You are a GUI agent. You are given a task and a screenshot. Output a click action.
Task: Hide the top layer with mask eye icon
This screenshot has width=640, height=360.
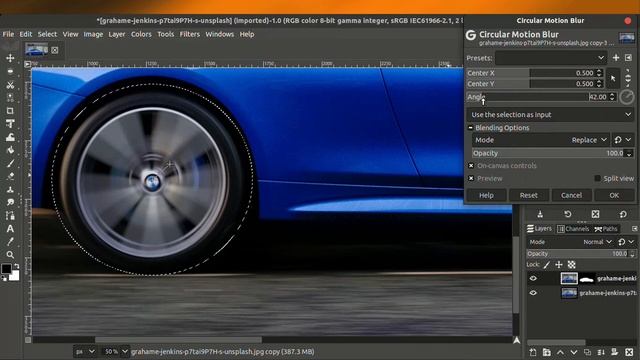[533, 278]
